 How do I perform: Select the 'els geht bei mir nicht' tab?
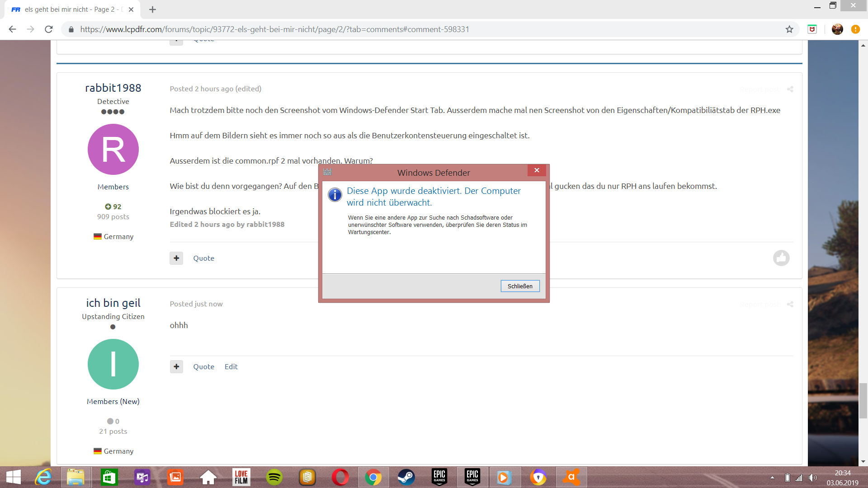tap(70, 9)
